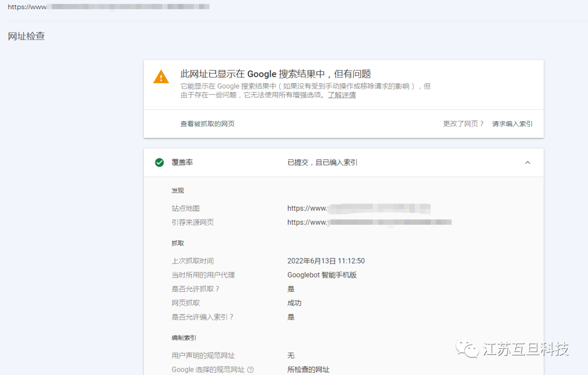Screen dimensions: 588x375
Task: Click 此网址已显示在 Google 搜索结果中 heading
Action: click(275, 74)
